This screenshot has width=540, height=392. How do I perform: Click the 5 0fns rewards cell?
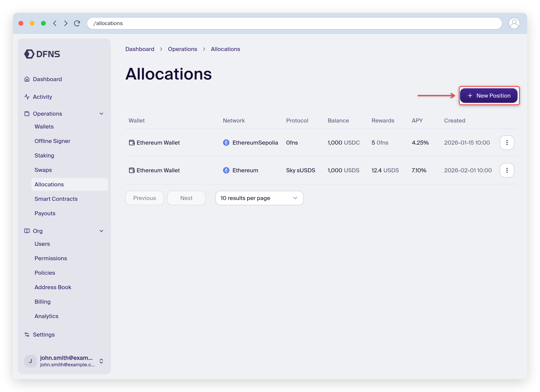tap(380, 143)
